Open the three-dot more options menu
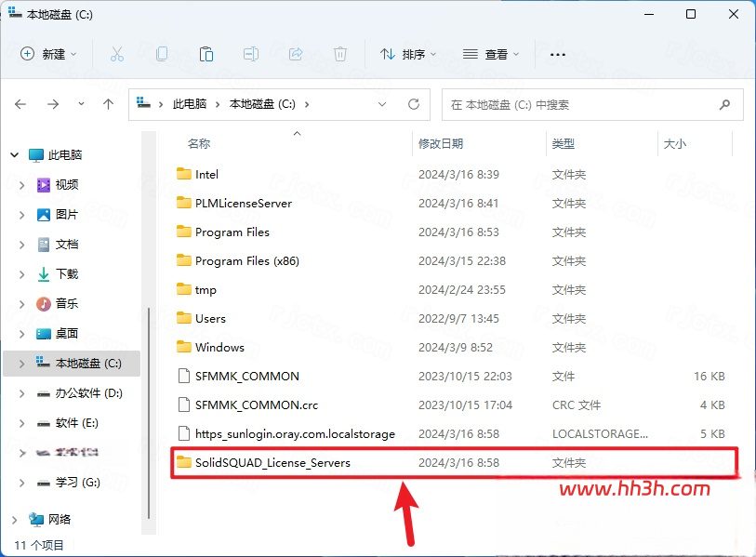 tap(558, 55)
